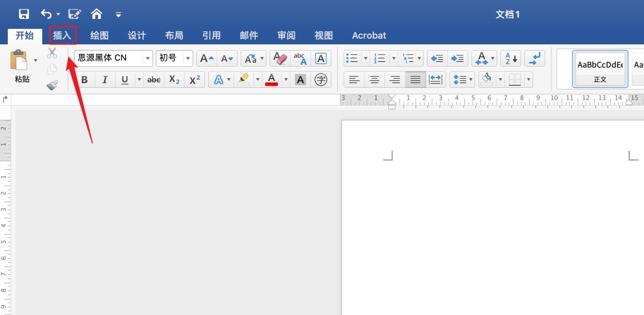644x315 pixels.
Task: Click the Undo arrow icon
Action: tap(46, 14)
